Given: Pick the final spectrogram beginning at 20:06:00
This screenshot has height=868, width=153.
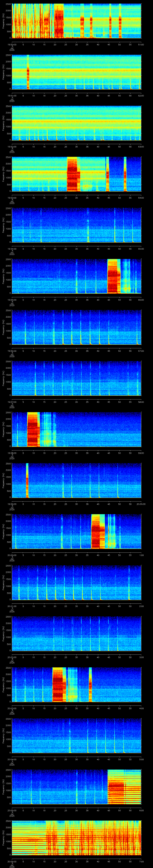Looking at the screenshot, I should (77, 838).
